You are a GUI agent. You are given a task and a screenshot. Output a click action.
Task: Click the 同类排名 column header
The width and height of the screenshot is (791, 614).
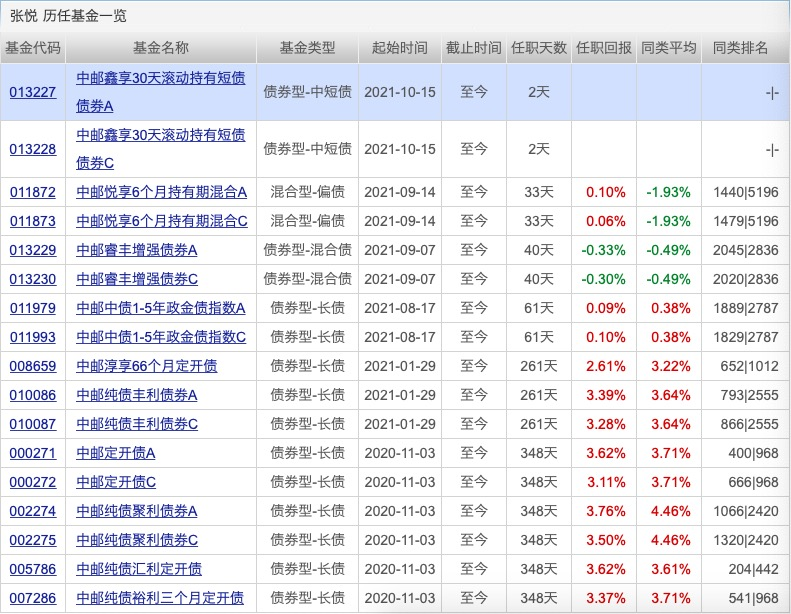coord(741,48)
